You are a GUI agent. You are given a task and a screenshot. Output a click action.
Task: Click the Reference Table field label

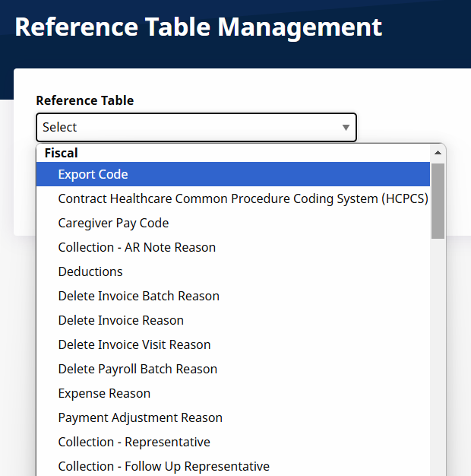pyautogui.click(x=85, y=100)
